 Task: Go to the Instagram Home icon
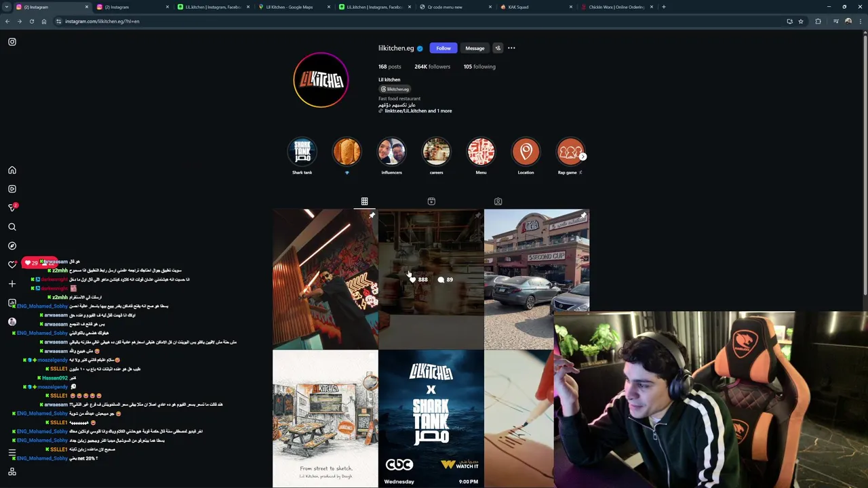(x=12, y=170)
